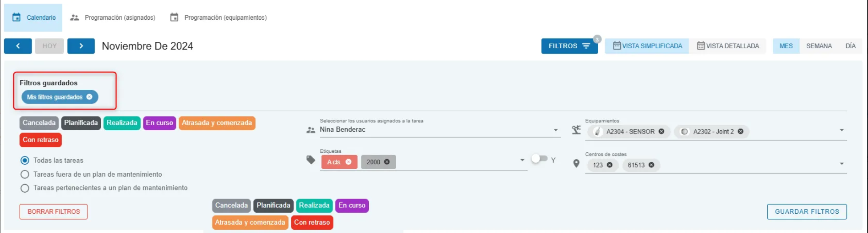
Task: Select 'Tareas fuera de un plan de mantenimiento'
Action: [x=25, y=174]
